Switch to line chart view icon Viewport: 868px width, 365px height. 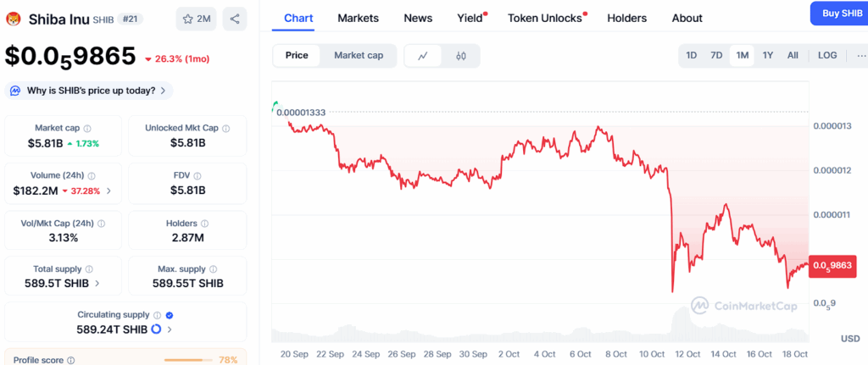(423, 56)
